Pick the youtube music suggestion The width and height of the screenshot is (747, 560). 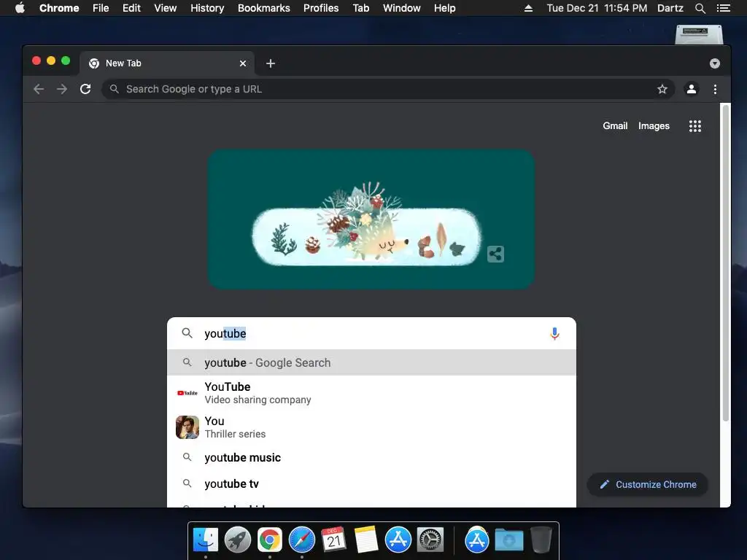(x=371, y=458)
